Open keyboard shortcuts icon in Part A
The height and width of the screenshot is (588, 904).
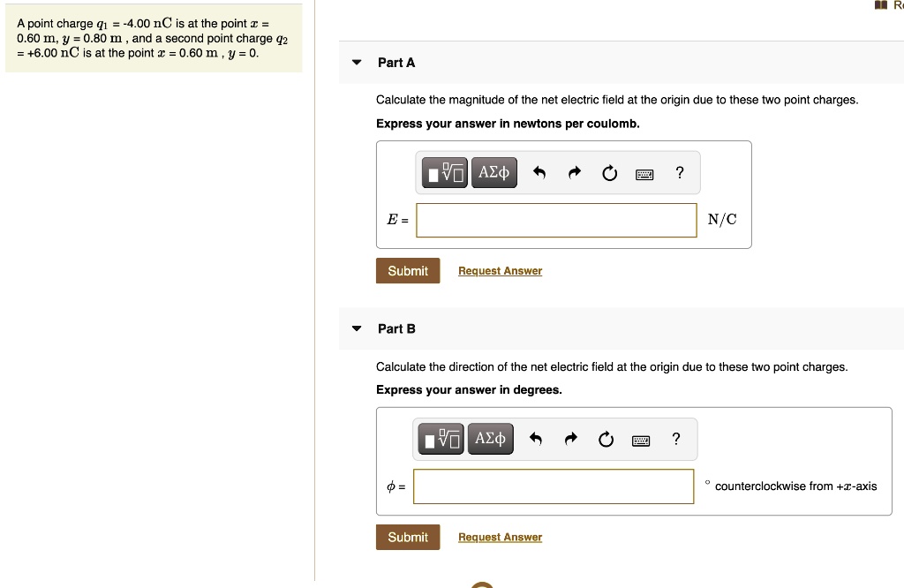(x=644, y=174)
